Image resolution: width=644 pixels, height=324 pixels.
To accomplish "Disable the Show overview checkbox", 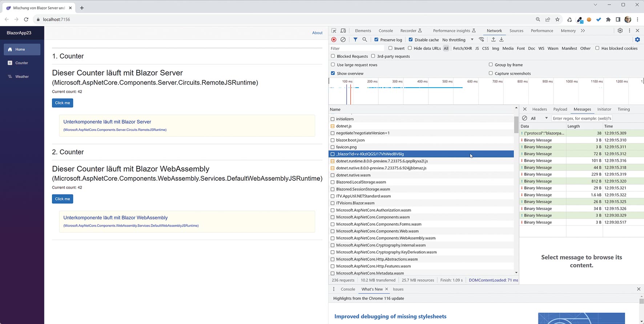I will [333, 73].
